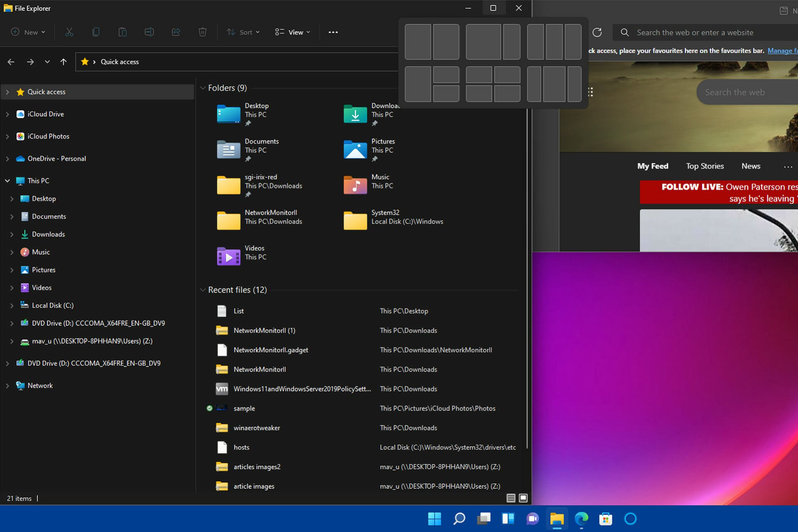The height and width of the screenshot is (532, 798).
Task: Select the System32 folder tile
Action: click(x=393, y=221)
